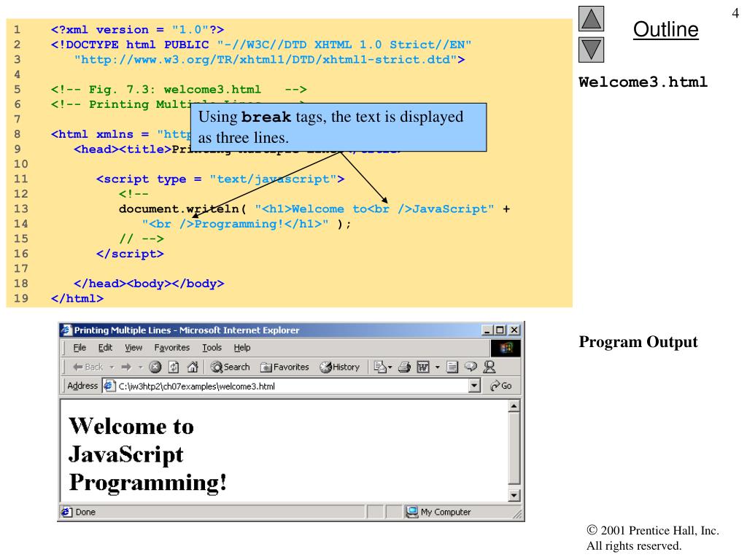Screen dimensions: 747x560
Task: Open the Favorites menu
Action: 172,348
